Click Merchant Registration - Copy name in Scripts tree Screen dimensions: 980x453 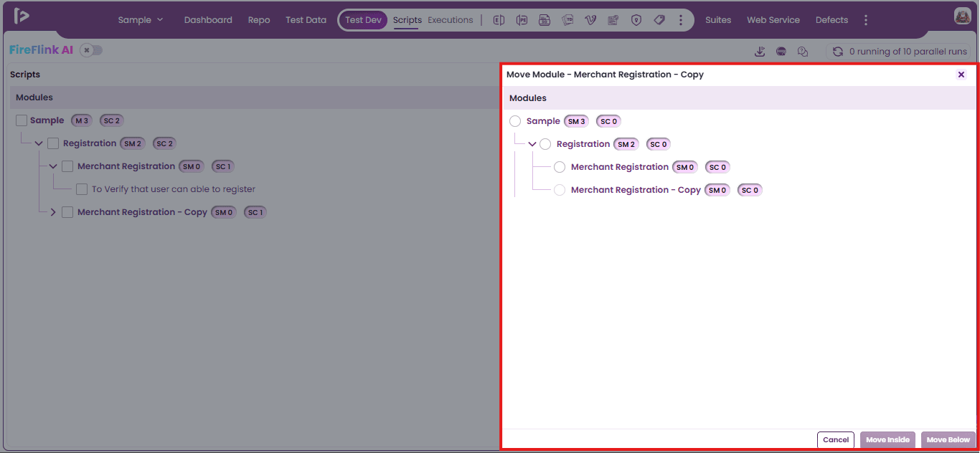(x=142, y=212)
